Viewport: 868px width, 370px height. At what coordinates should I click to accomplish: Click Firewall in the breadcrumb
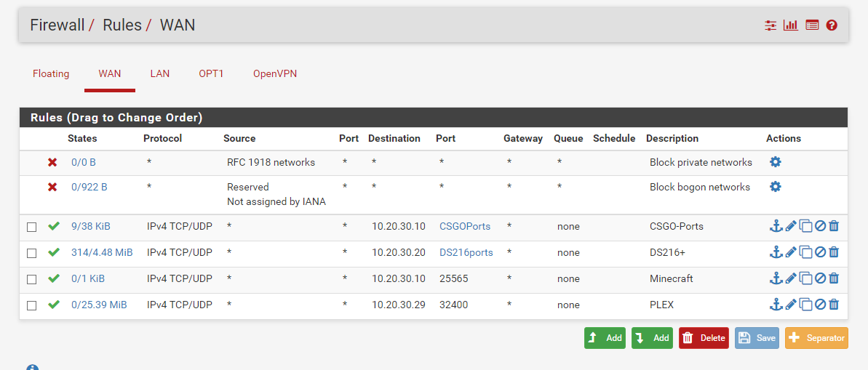pos(57,25)
